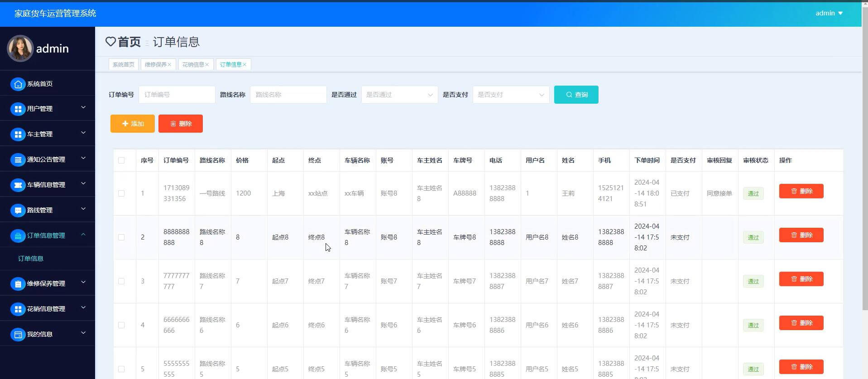Close the 花销信息 tab with its x
This screenshot has height=379, width=868.
pos(207,65)
